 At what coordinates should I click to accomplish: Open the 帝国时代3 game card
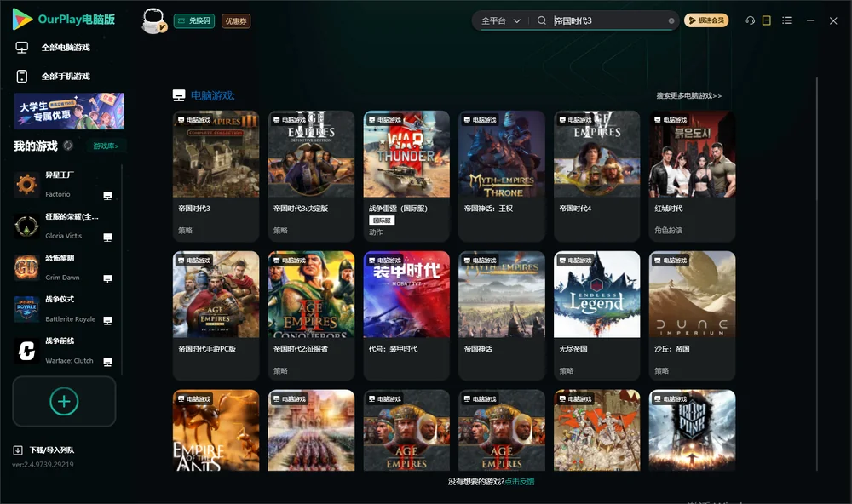(x=216, y=176)
